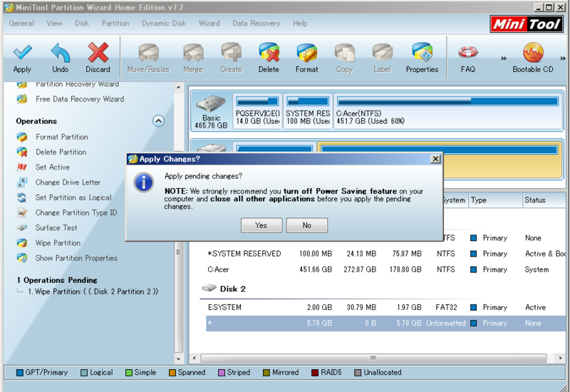Open the Wizard menu

pos(209,24)
